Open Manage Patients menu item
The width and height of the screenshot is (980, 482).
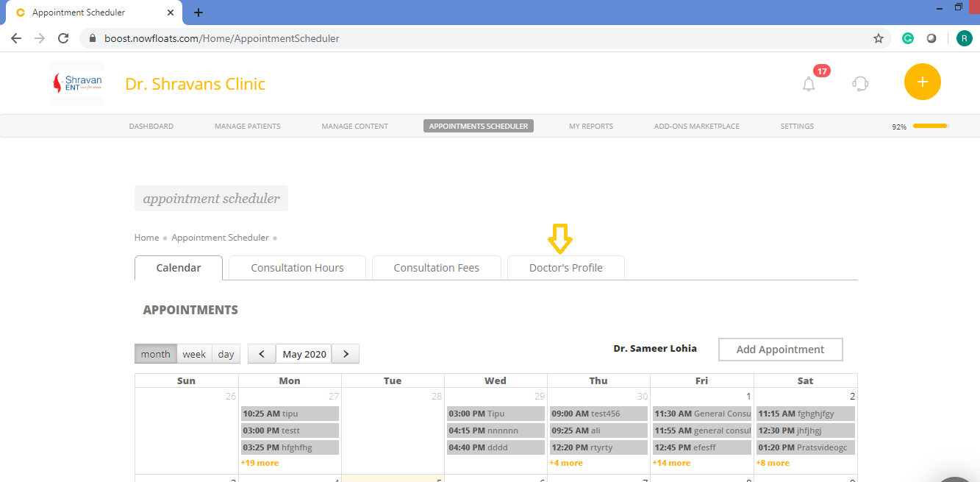coord(248,126)
